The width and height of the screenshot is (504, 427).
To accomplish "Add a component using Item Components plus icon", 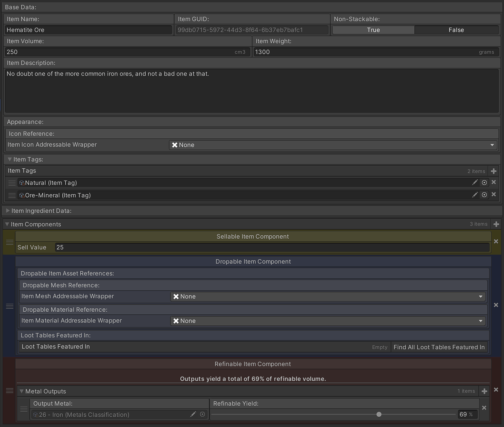I will point(496,224).
